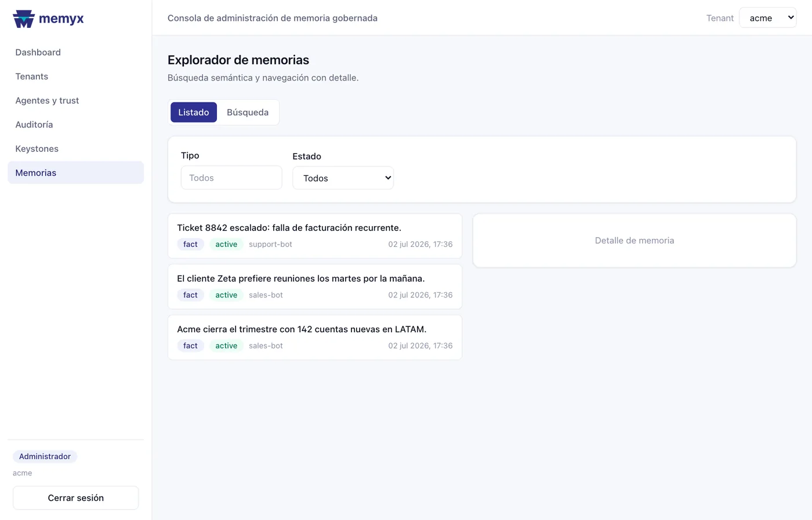Click timestamp on cliente Zeta row

pyautogui.click(x=420, y=295)
